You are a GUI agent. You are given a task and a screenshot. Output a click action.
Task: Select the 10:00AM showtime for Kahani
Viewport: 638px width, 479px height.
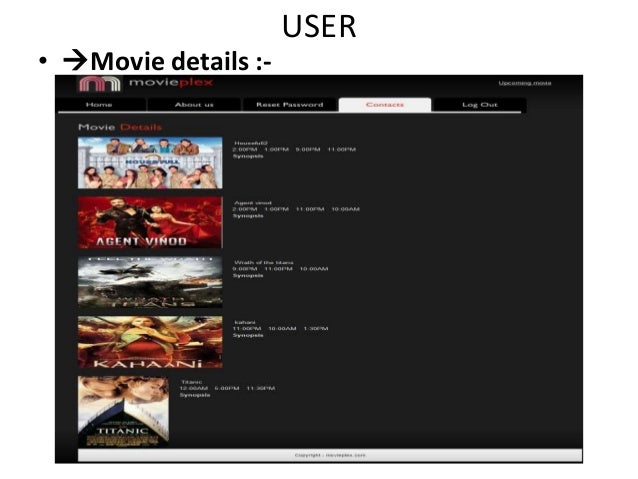tap(282, 328)
